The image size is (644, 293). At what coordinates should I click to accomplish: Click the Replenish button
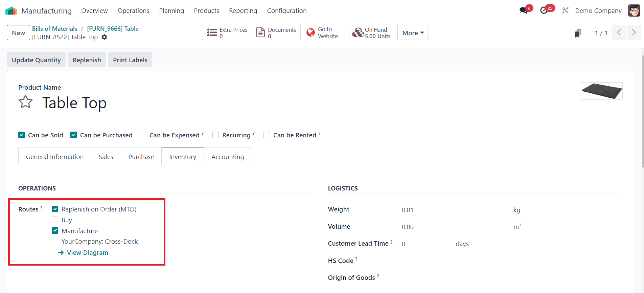pos(87,60)
